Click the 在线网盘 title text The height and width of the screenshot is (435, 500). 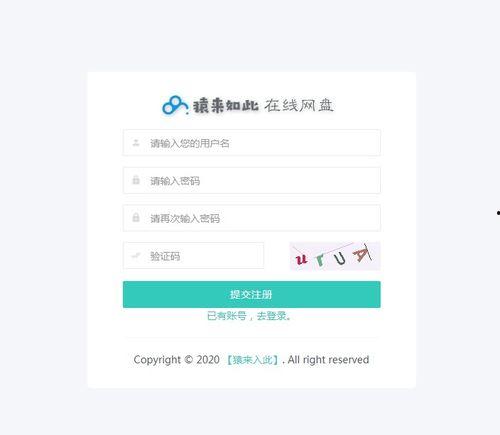(299, 105)
